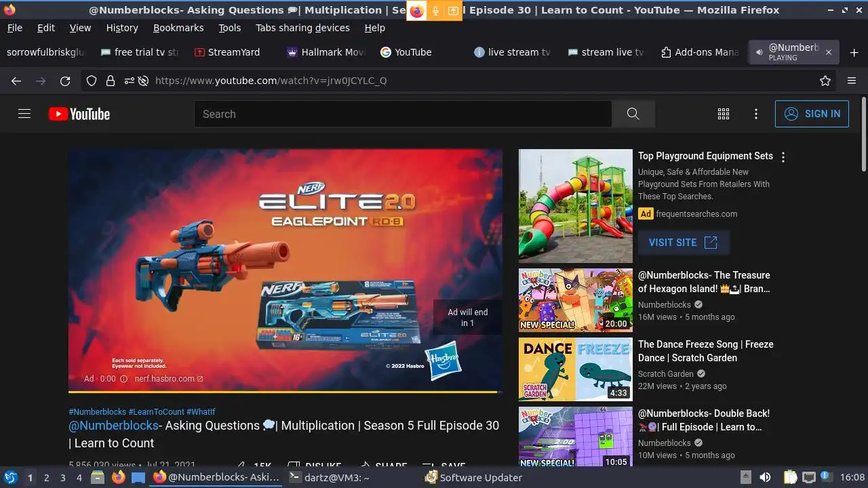This screenshot has height=488, width=868.
Task: Click #LearnToCount hashtag link
Action: 156,412
